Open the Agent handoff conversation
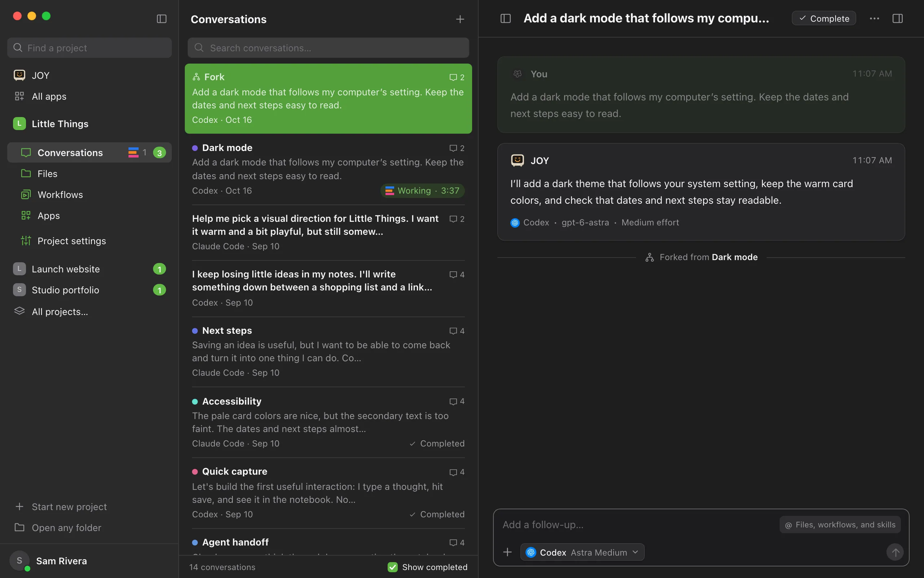This screenshot has height=578, width=924. [328, 542]
